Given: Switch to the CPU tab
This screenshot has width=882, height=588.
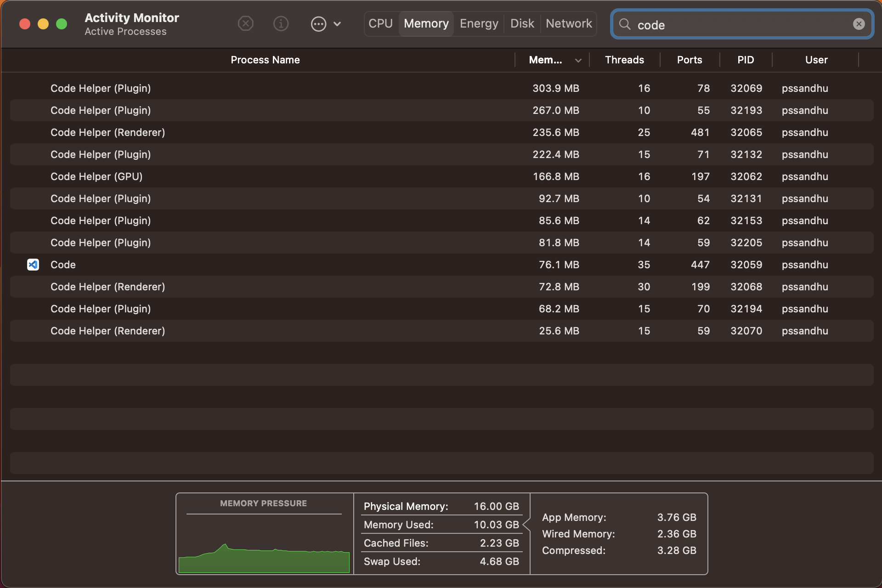Looking at the screenshot, I should (381, 23).
